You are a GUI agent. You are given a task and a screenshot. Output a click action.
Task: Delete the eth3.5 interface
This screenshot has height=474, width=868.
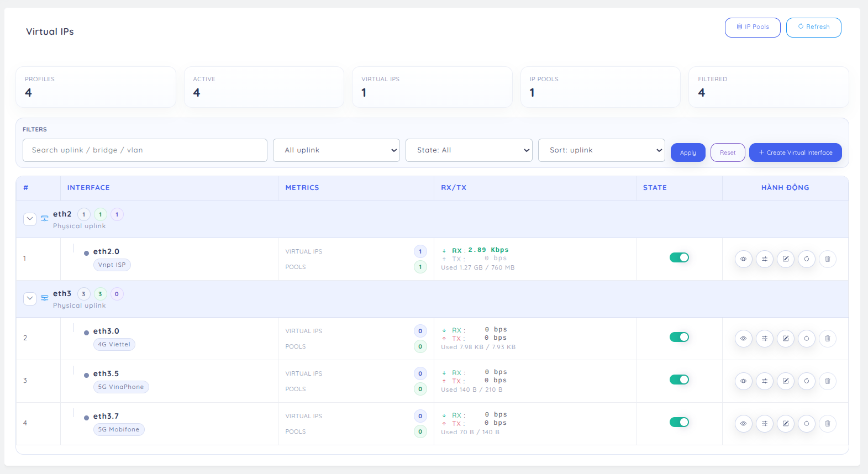(827, 381)
